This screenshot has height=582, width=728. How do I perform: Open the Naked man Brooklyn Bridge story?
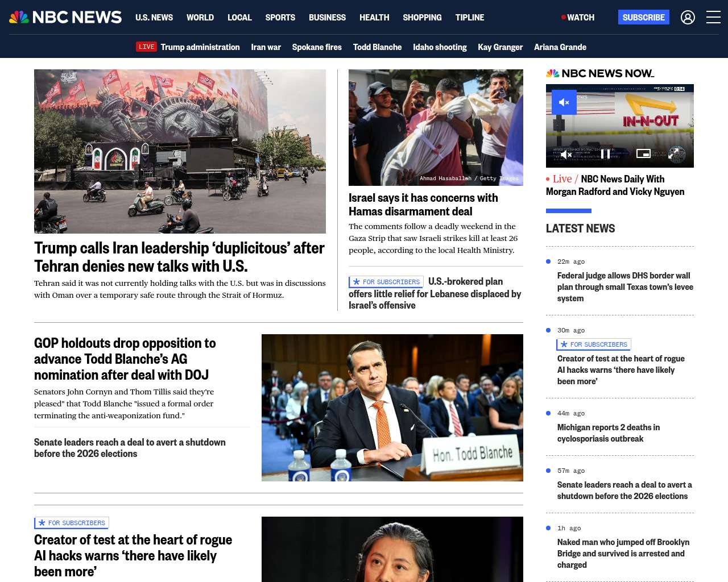623,554
